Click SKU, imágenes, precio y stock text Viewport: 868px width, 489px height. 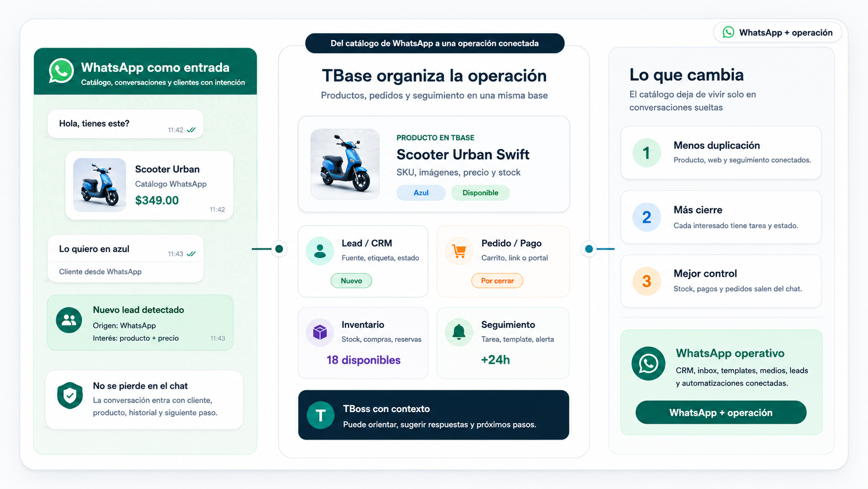click(x=458, y=173)
